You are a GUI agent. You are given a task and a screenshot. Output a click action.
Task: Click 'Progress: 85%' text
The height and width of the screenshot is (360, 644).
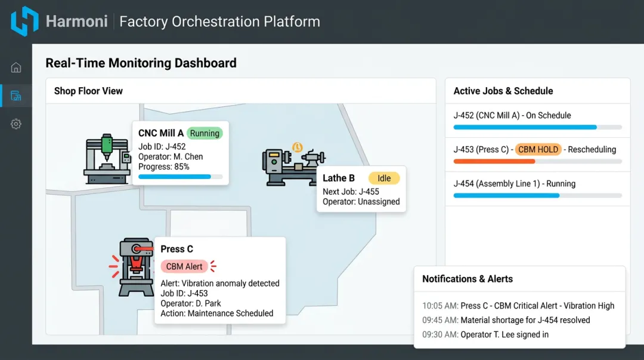164,167
